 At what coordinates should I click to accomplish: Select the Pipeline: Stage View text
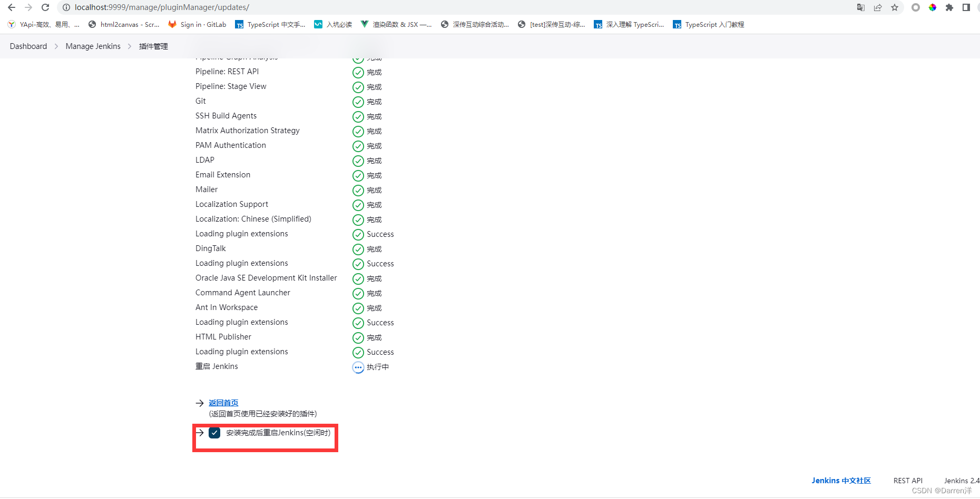click(231, 86)
